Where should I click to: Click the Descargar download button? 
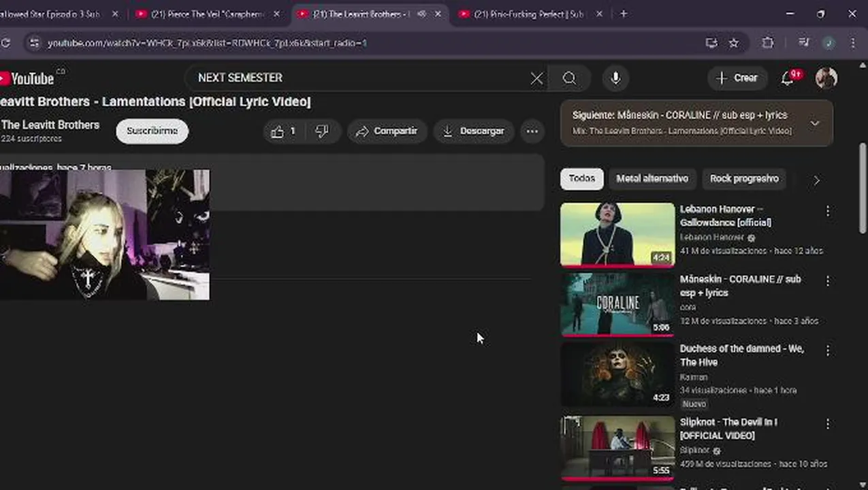tap(474, 131)
